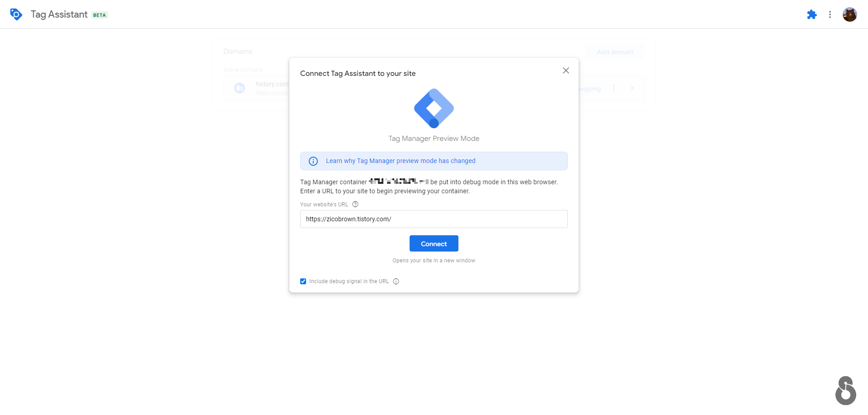Open the user account avatar
This screenshot has height=415, width=868.
click(850, 14)
